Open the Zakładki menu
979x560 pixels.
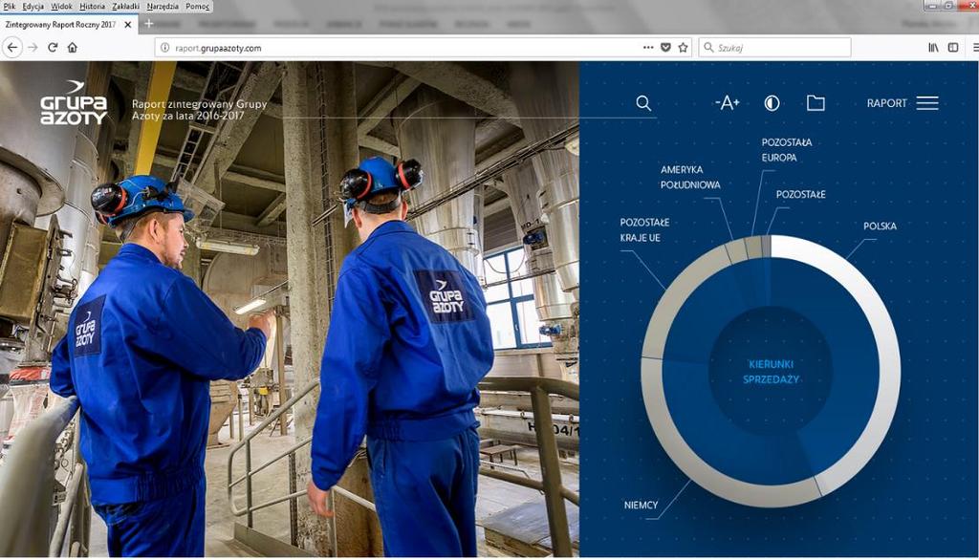(x=125, y=7)
